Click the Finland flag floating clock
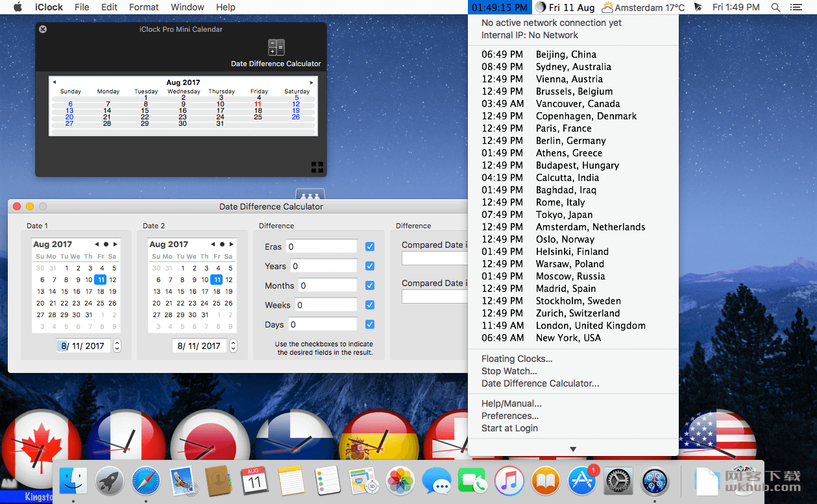Image resolution: width=817 pixels, height=504 pixels. 294,446
